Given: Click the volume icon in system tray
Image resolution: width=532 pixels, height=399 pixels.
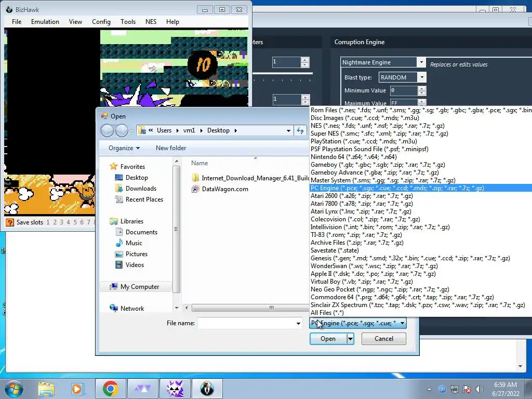Looking at the screenshot, I should click(x=479, y=389).
